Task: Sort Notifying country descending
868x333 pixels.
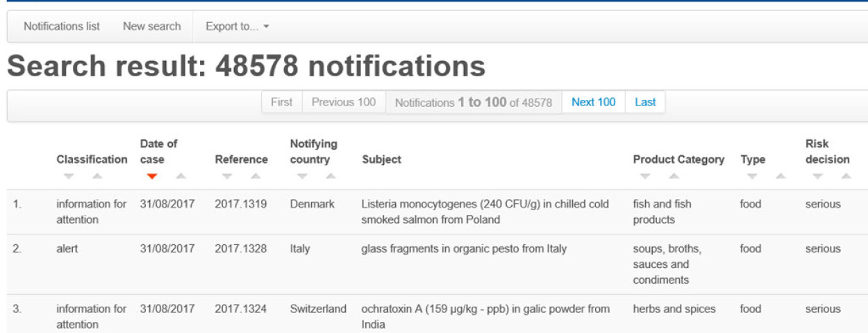Action: [x=301, y=176]
